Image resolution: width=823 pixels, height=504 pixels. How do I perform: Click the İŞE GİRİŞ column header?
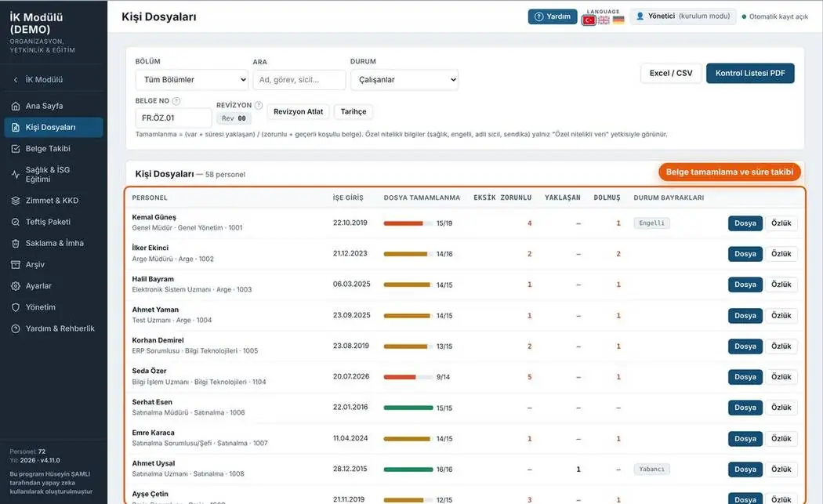[x=348, y=198]
